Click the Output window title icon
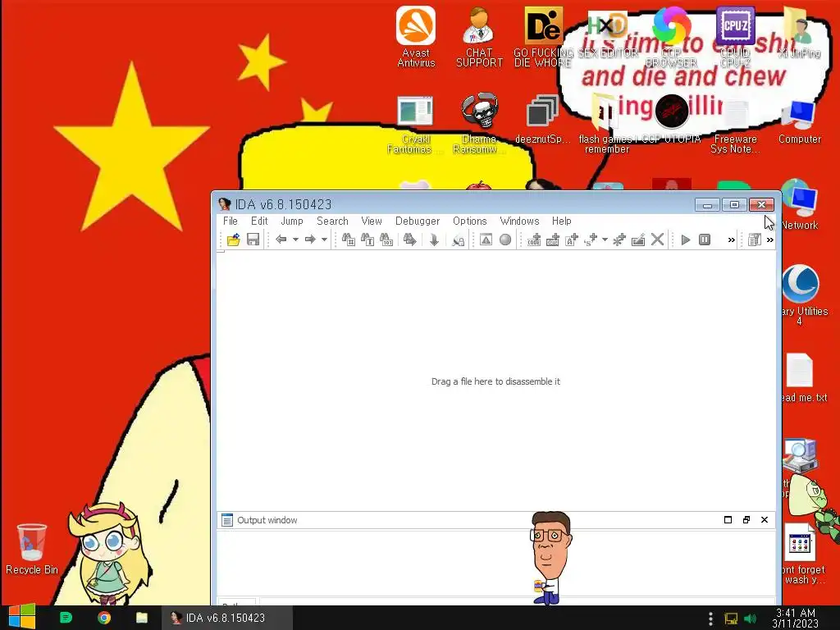This screenshot has width=840, height=630. (x=227, y=520)
